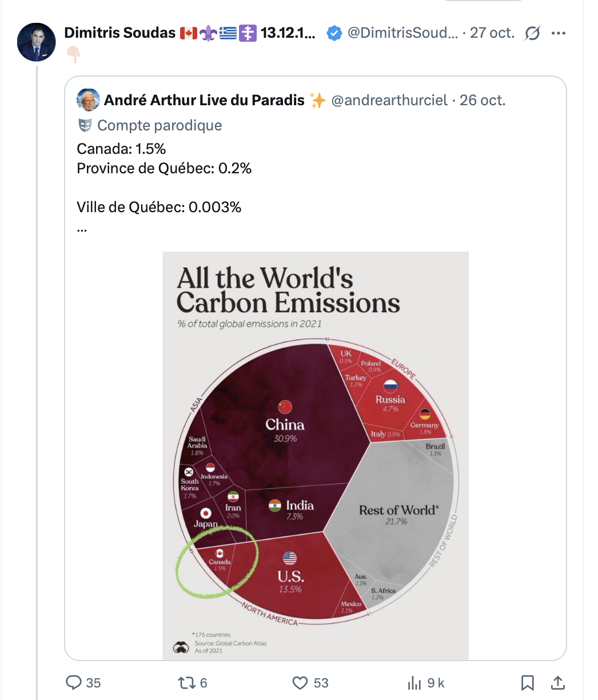Go to the @DimitrisSoud... handle link

[402, 33]
